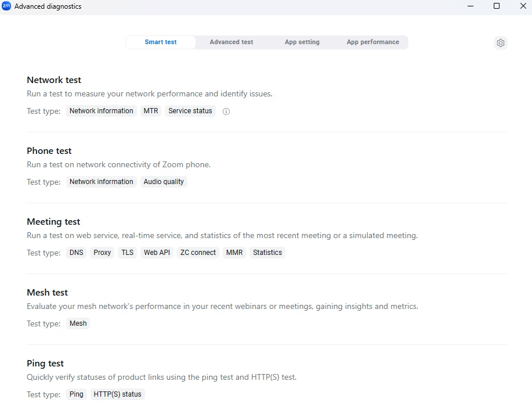This screenshot has width=532, height=410.
Task: Click the Phone test description text
Action: (x=119, y=165)
